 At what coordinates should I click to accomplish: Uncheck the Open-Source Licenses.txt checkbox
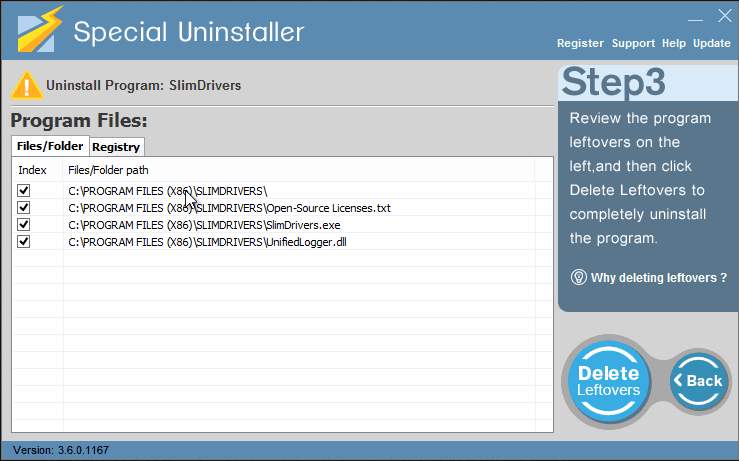click(24, 207)
